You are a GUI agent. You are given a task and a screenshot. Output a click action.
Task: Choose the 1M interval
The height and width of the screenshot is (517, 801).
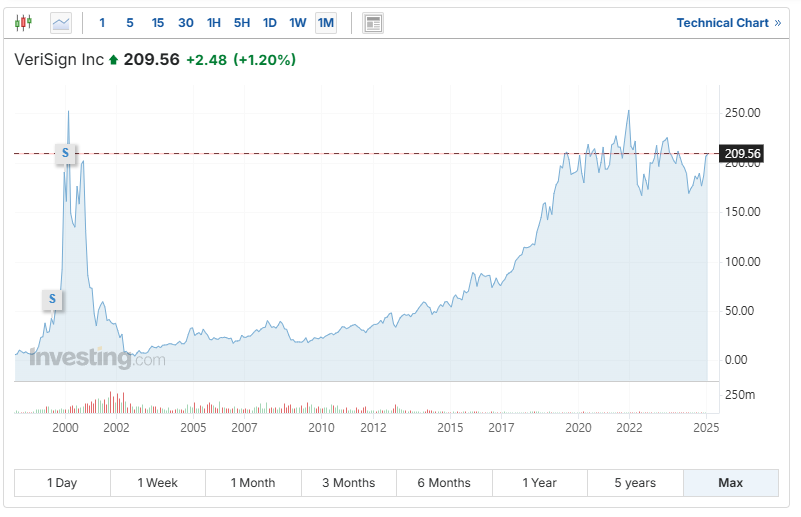326,23
